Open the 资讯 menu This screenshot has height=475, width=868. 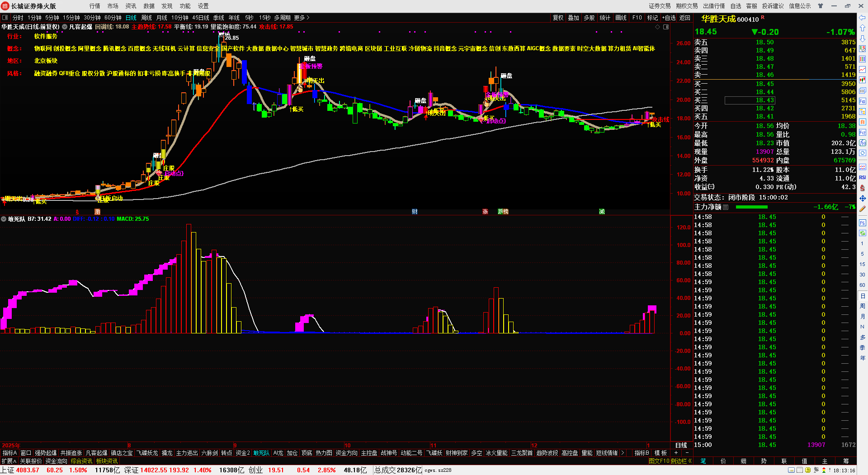click(x=131, y=6)
